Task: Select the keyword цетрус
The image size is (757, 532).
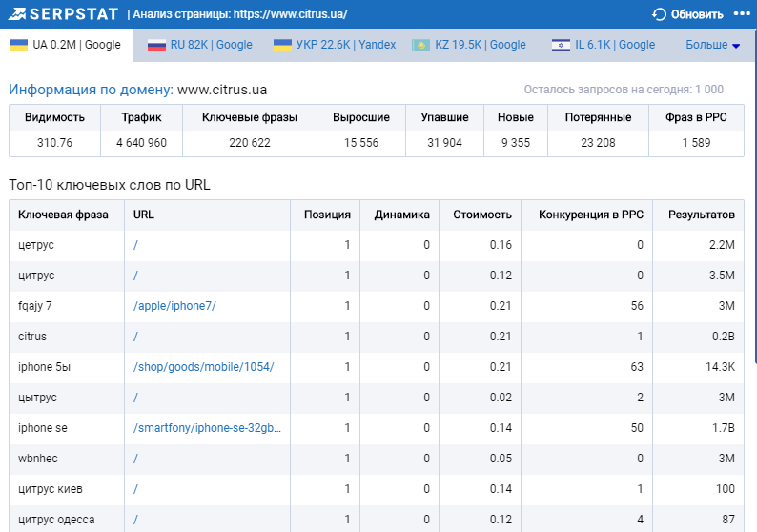Action: pyautogui.click(x=36, y=245)
